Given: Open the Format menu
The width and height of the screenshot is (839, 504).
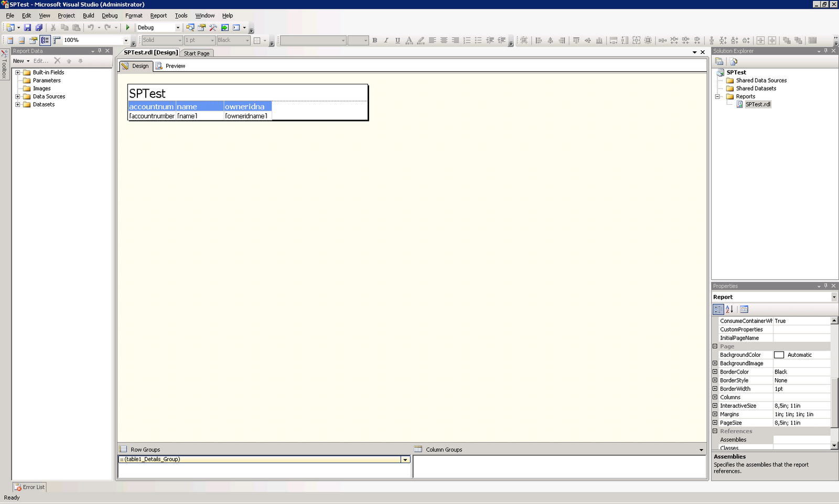Looking at the screenshot, I should pos(134,16).
